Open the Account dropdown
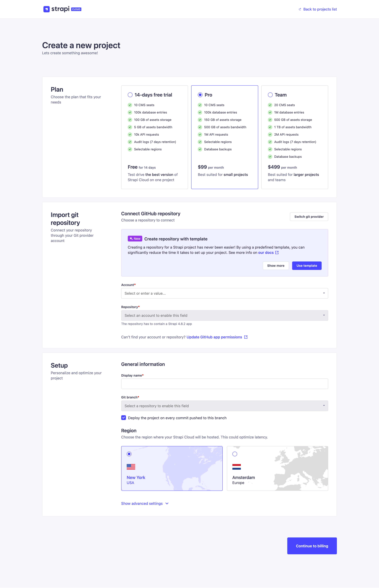This screenshot has height=588, width=379. 224,293
